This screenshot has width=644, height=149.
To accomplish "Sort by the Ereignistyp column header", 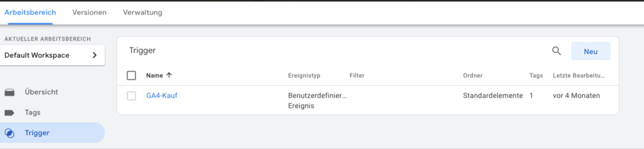I will 304,76.
